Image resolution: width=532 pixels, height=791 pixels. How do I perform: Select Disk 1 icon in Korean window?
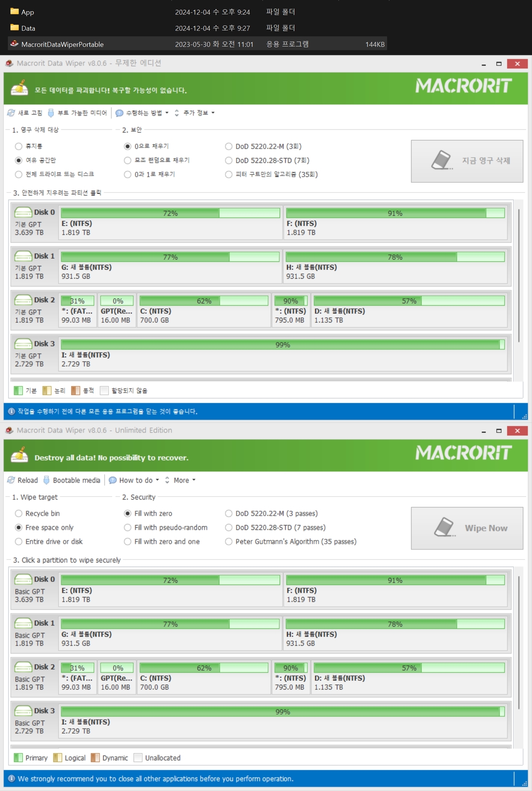coord(23,256)
